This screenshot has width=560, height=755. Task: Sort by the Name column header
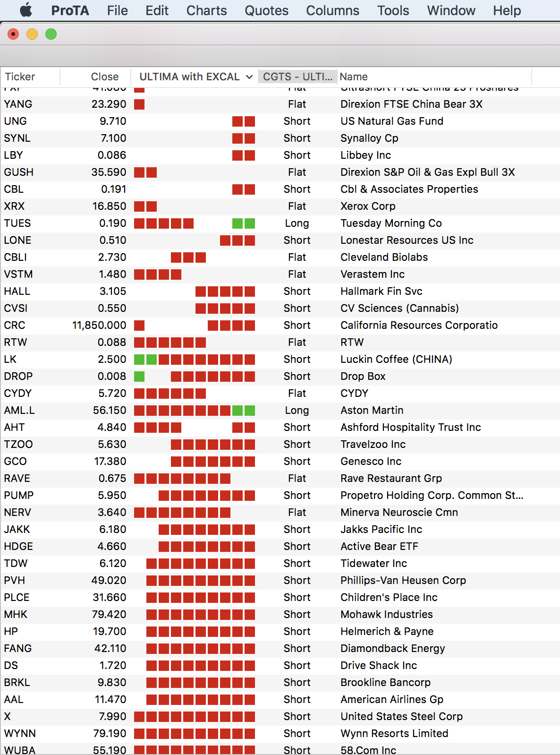(434, 77)
